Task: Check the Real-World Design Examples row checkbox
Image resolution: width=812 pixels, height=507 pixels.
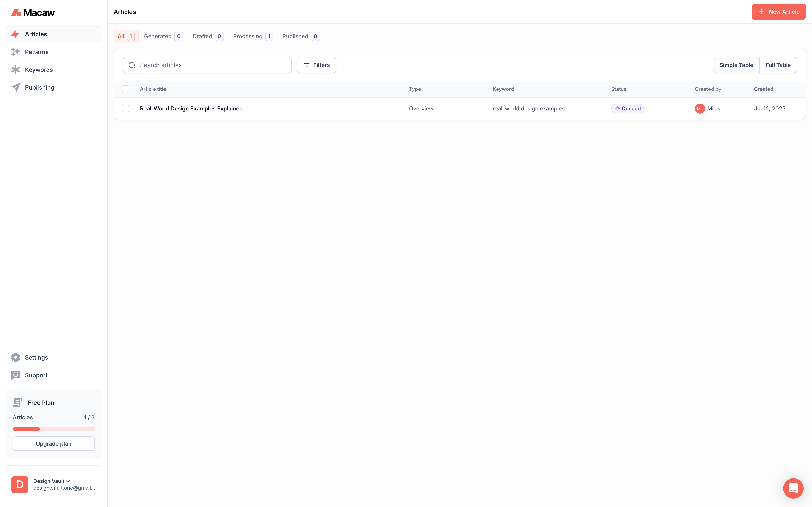Action: pyautogui.click(x=125, y=109)
